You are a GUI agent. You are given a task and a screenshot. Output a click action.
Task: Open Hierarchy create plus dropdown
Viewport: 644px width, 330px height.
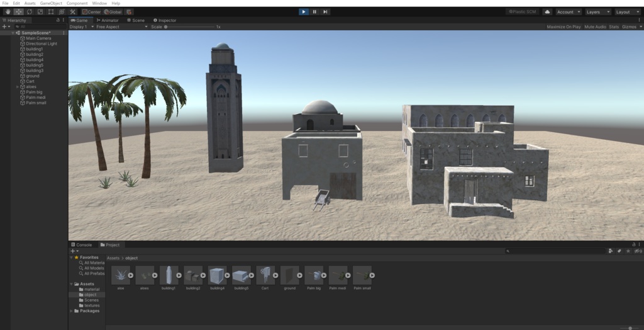click(6, 26)
